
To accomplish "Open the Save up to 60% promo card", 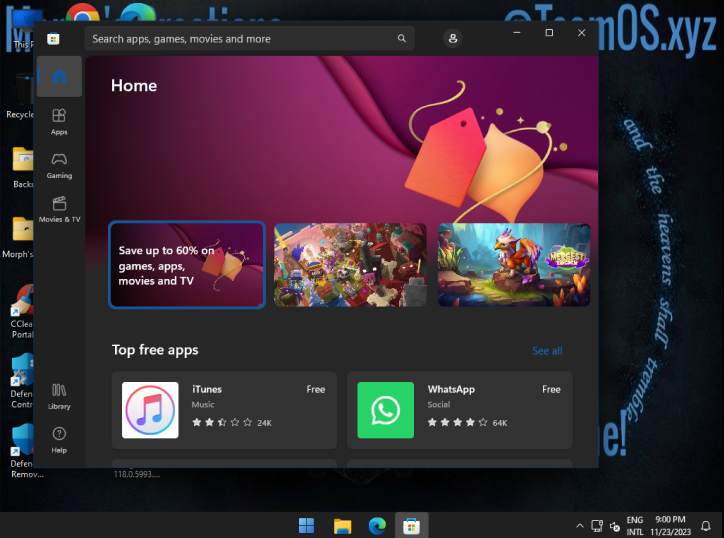I will pos(187,265).
